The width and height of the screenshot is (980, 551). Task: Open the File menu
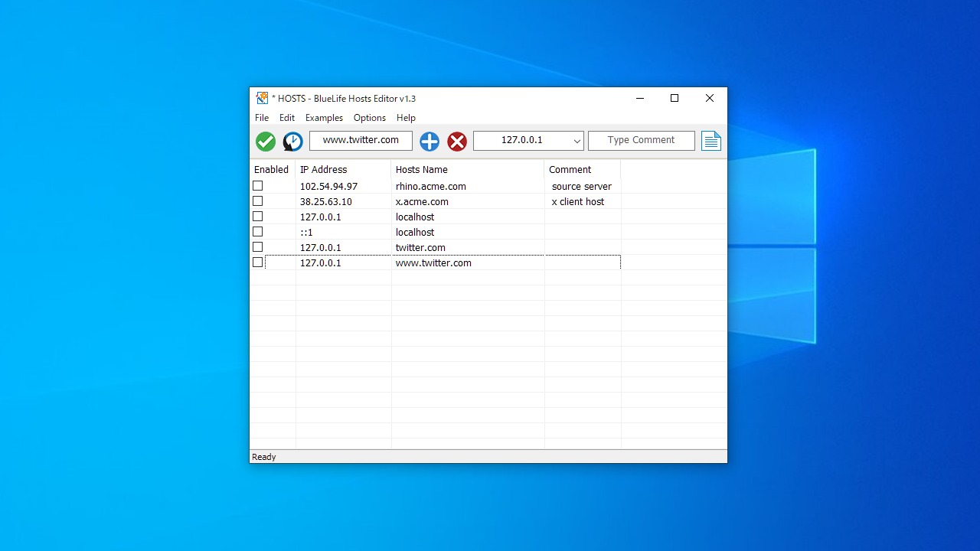tap(262, 118)
